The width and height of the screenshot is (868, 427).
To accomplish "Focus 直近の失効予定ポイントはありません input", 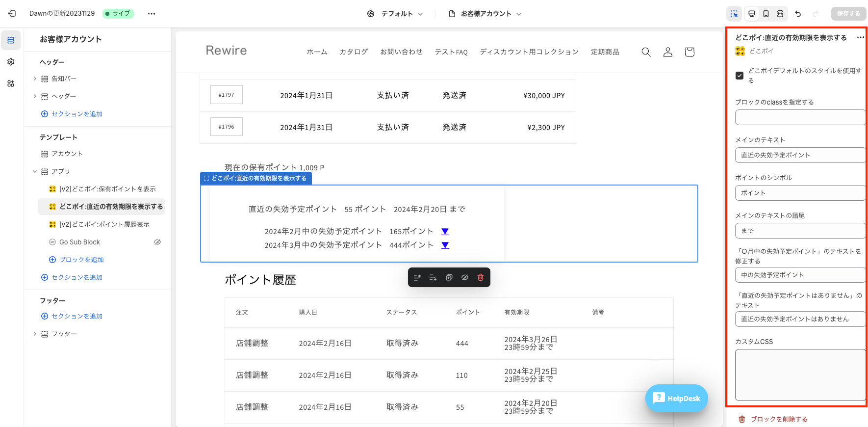I will pos(800,319).
